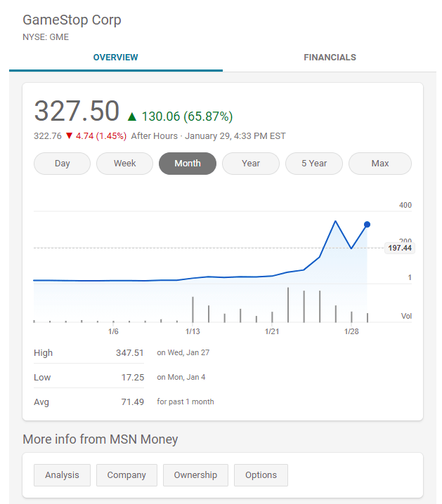
Task: Click the 197.44 previous close label
Action: click(x=400, y=248)
